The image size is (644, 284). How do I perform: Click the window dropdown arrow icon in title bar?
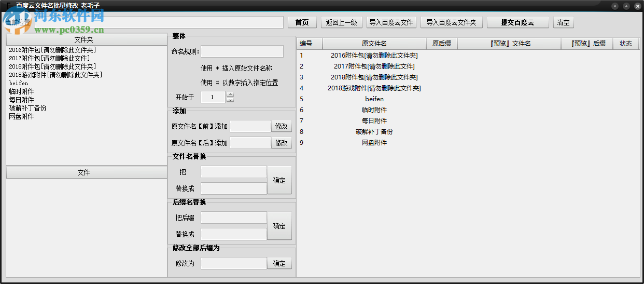tap(615, 6)
